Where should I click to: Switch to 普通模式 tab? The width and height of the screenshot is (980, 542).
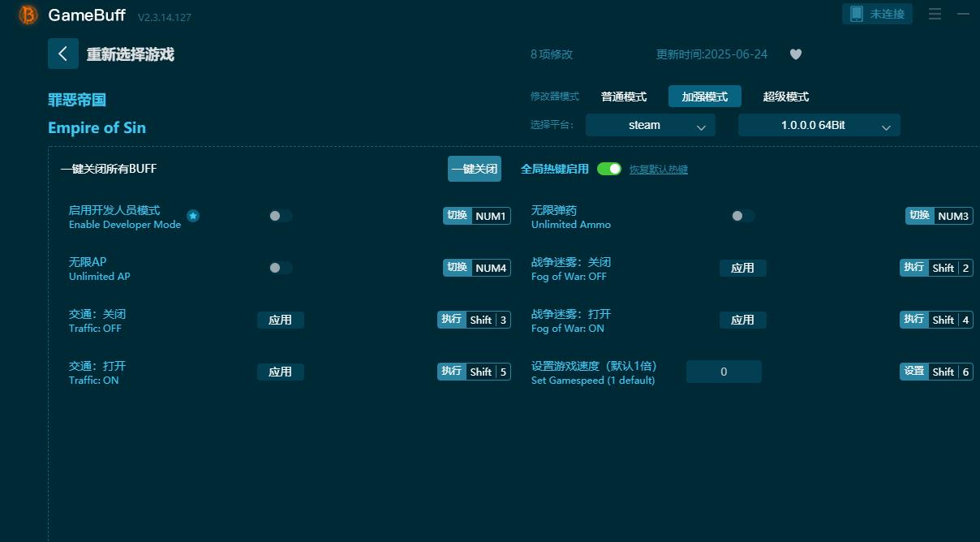(x=624, y=96)
